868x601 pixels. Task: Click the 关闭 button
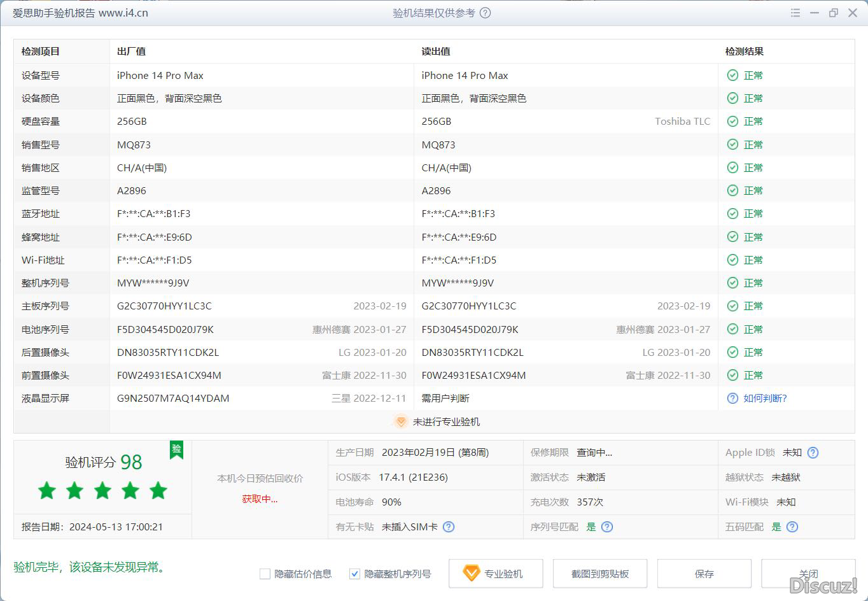point(808,574)
